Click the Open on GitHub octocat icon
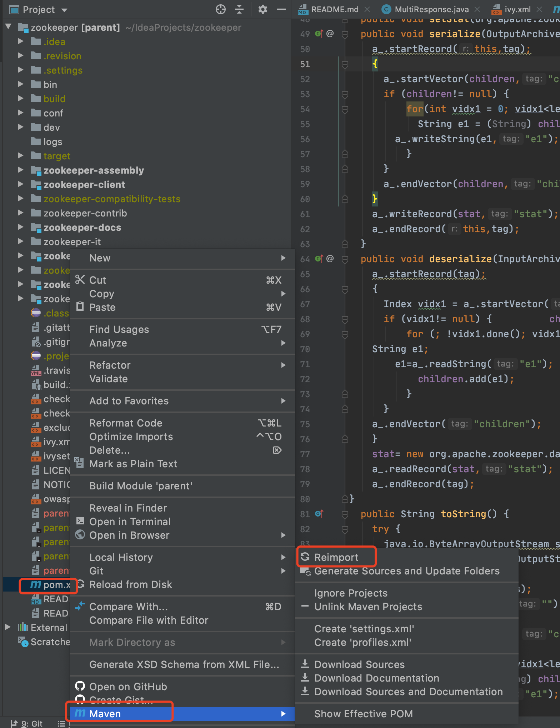 [x=80, y=686]
